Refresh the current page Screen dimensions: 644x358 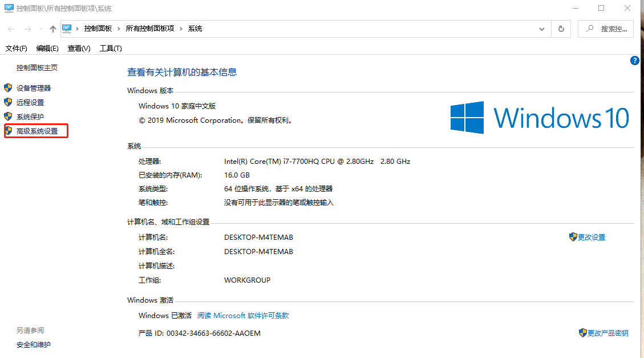point(561,29)
